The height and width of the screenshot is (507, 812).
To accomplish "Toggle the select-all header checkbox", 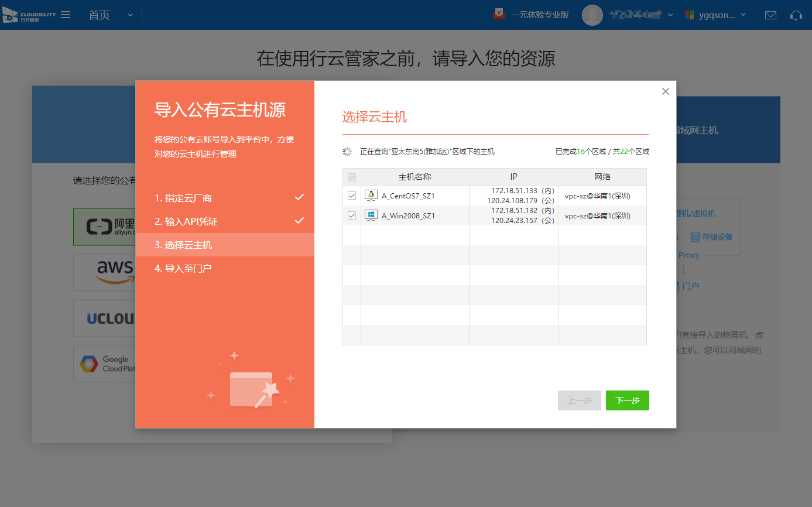I will (x=352, y=177).
